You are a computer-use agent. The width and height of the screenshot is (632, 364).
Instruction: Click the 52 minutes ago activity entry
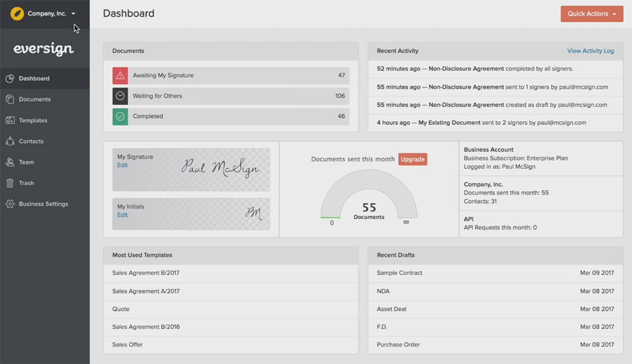pyautogui.click(x=495, y=69)
